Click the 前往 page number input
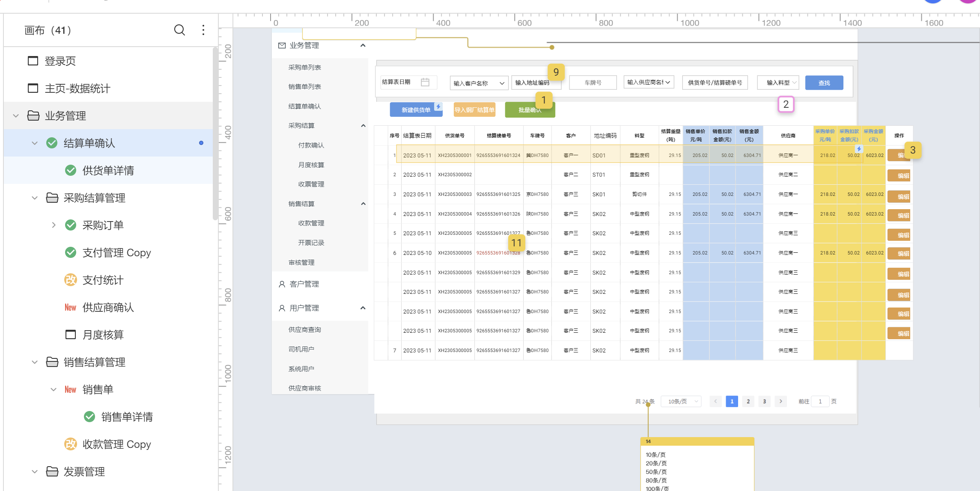Image resolution: width=980 pixels, height=491 pixels. click(820, 401)
